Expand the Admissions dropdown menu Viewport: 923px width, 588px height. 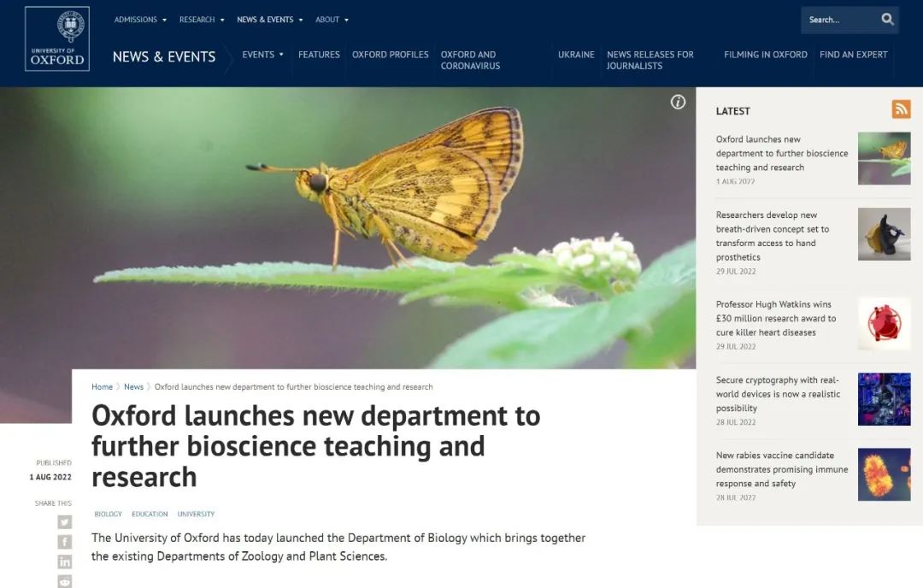point(140,20)
